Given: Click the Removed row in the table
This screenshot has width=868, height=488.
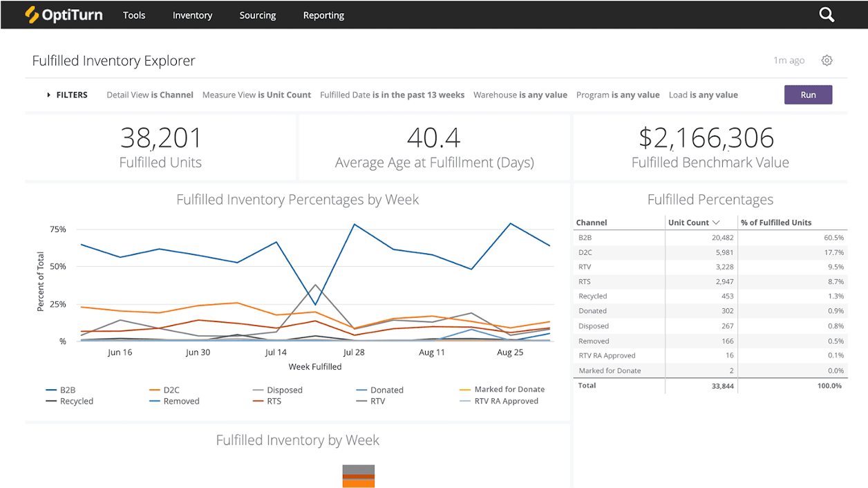Looking at the screenshot, I should click(710, 341).
